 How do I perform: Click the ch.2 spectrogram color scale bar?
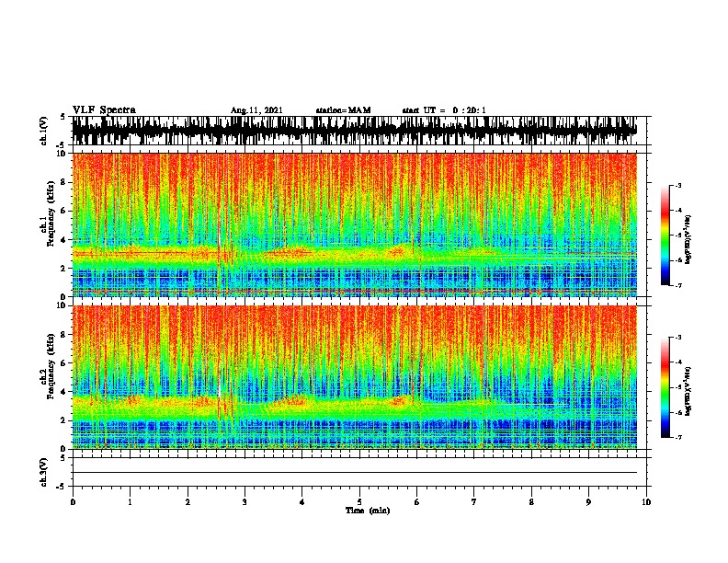point(665,387)
